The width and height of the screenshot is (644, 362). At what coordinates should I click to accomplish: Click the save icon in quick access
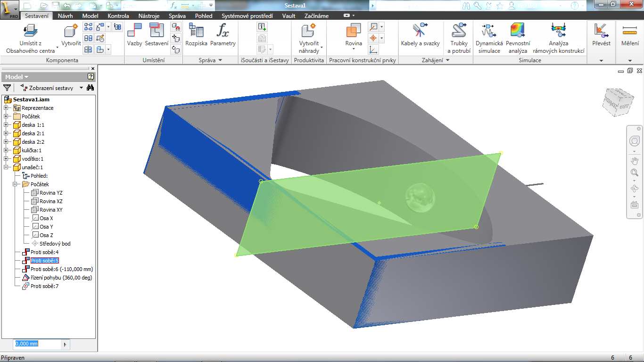coord(56,6)
